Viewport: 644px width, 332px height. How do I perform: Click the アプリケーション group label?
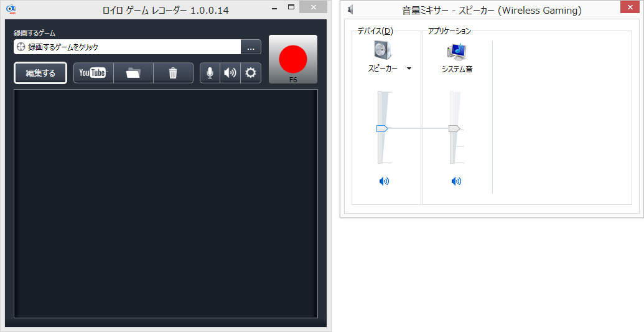click(x=449, y=31)
